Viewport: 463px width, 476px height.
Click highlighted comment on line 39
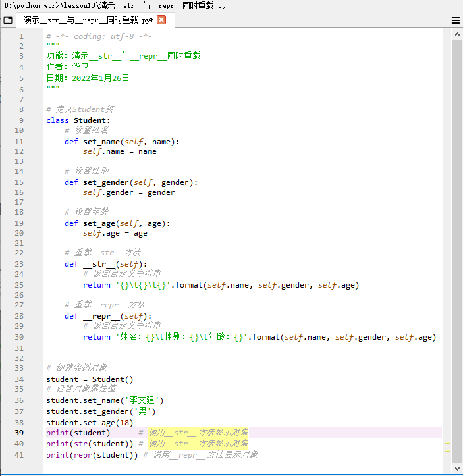198,433
